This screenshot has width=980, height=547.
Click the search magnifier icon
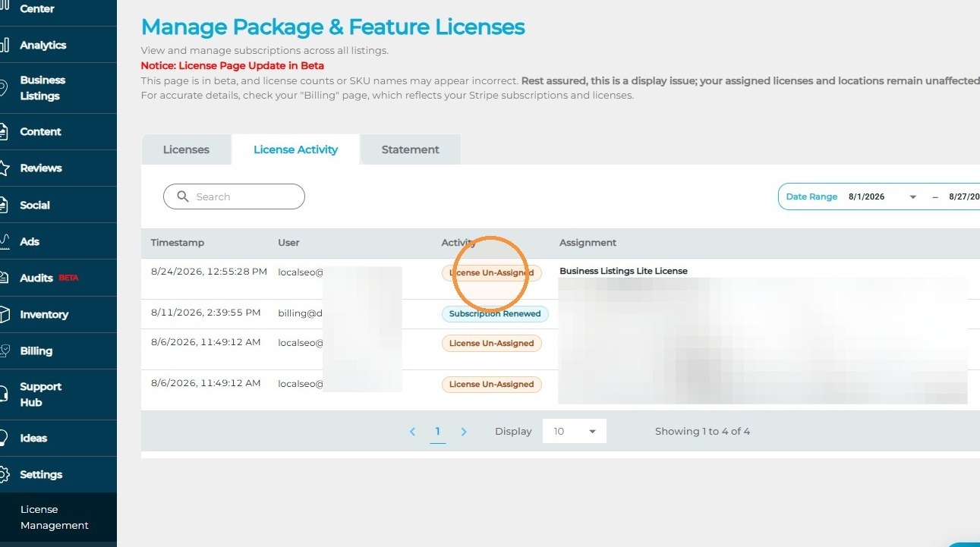pyautogui.click(x=183, y=196)
